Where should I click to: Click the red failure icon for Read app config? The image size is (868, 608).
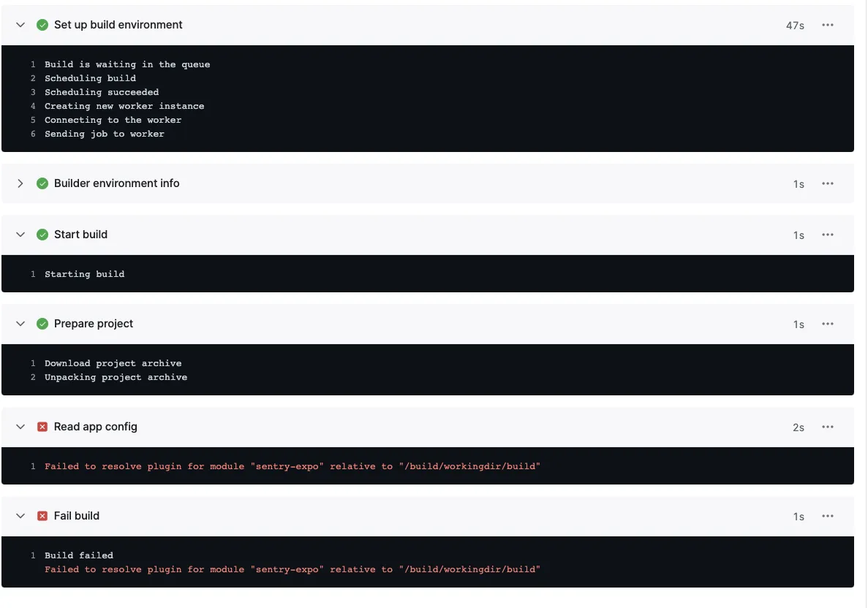click(x=42, y=427)
